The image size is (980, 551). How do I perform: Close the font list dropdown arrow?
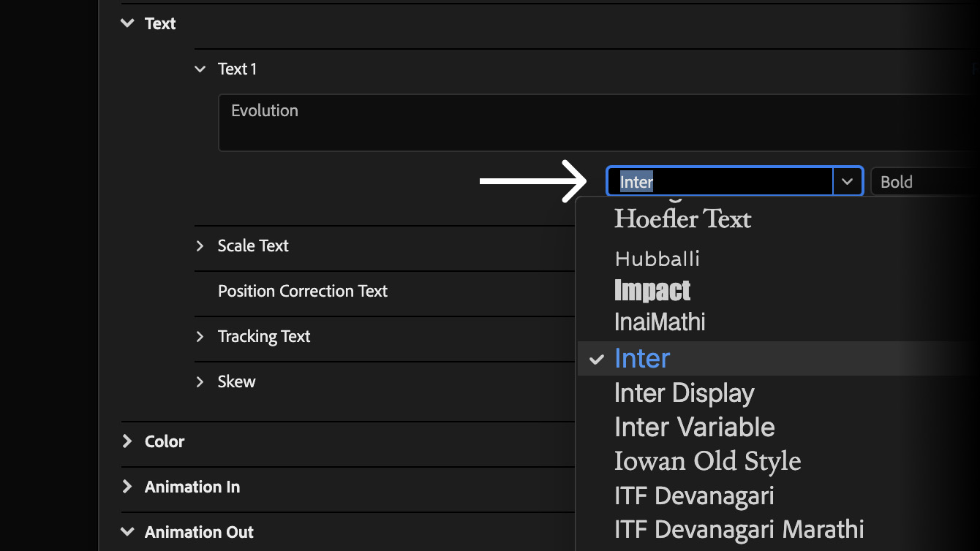click(848, 181)
